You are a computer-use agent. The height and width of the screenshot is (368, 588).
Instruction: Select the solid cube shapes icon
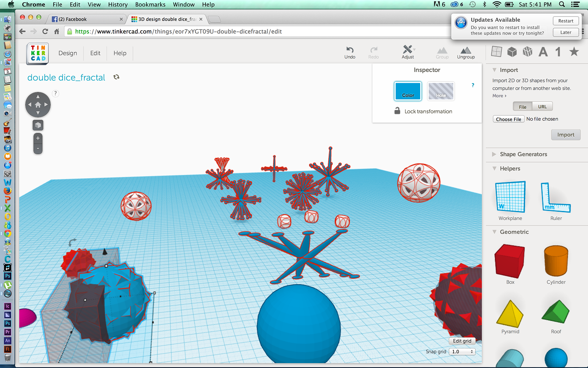click(x=512, y=52)
